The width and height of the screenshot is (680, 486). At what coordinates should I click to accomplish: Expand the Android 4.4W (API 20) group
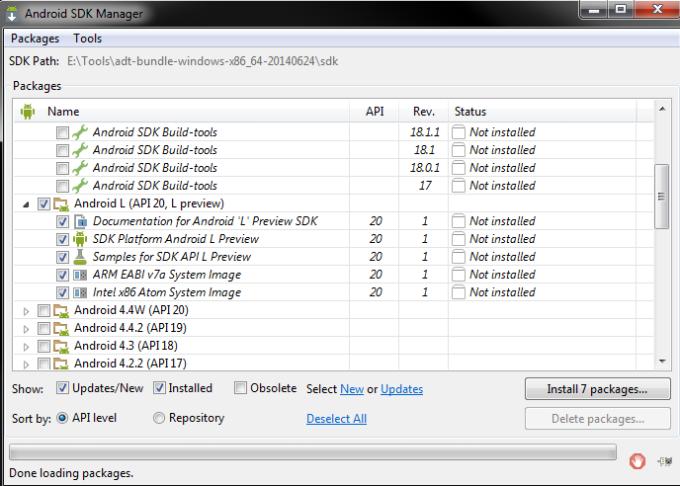click(x=26, y=311)
